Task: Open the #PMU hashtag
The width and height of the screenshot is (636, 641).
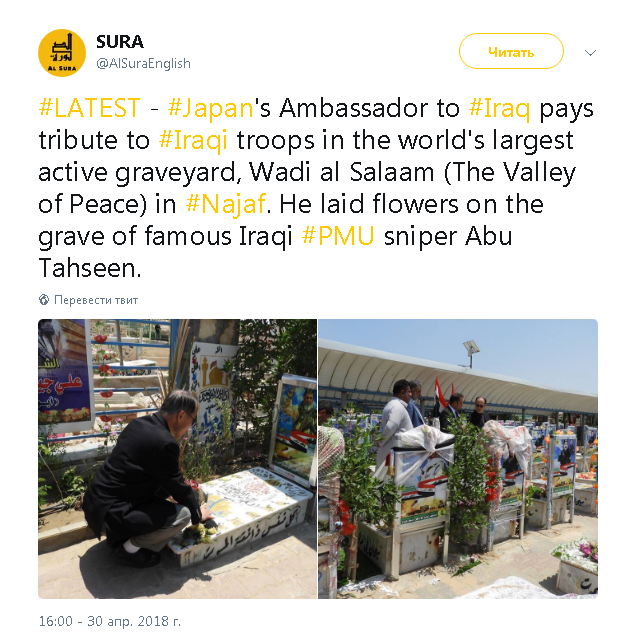Action: tap(338, 236)
